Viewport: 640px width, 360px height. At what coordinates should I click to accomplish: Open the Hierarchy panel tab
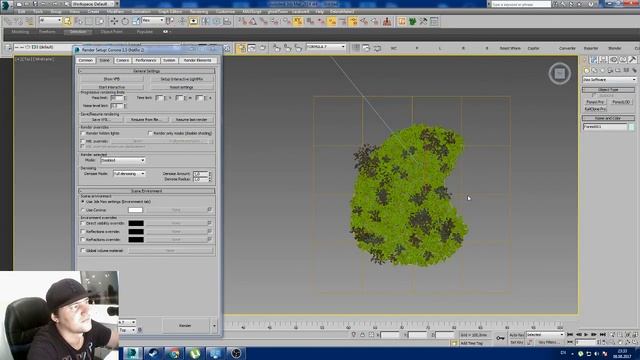(x=603, y=60)
